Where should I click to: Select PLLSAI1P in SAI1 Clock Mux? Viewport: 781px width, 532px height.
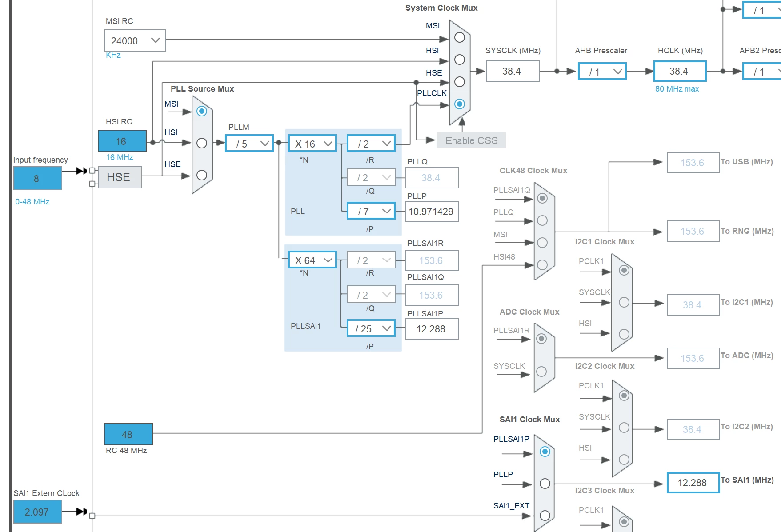(545, 452)
